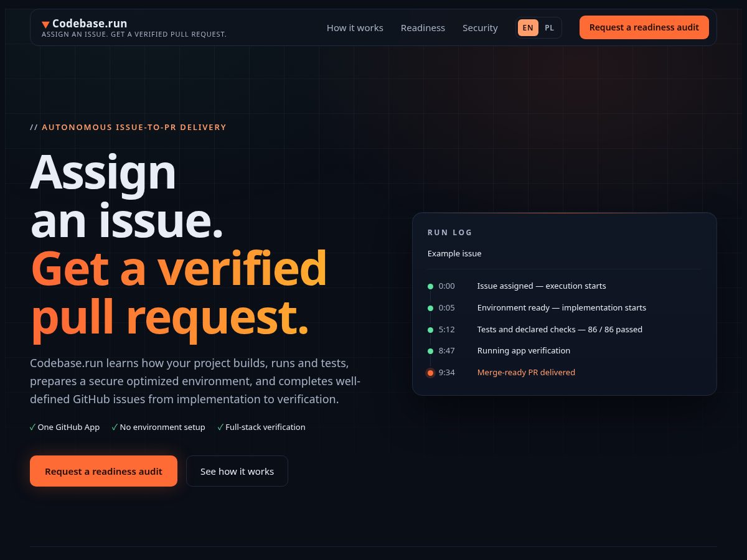Viewport: 747px width, 560px height.
Task: Open the How it works nav link
Action: [x=355, y=28]
